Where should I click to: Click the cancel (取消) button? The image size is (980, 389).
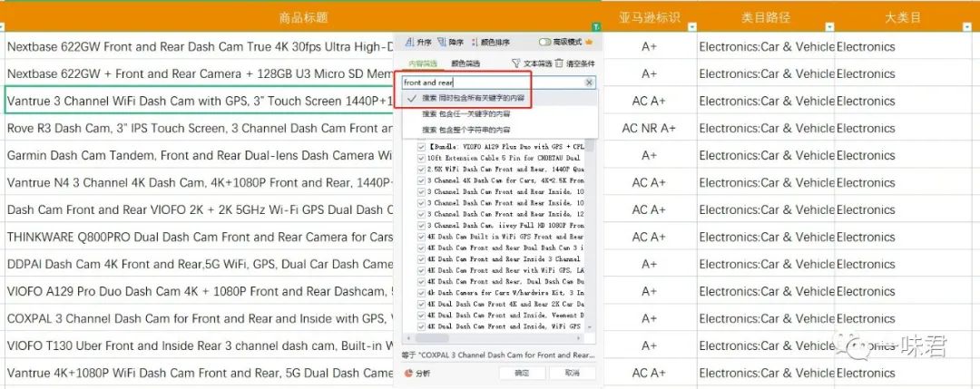point(572,373)
